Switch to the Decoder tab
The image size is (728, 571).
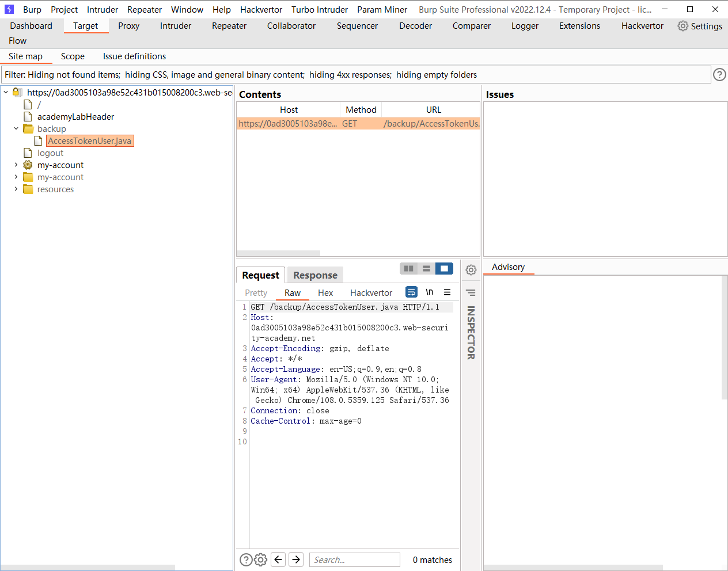pos(416,26)
